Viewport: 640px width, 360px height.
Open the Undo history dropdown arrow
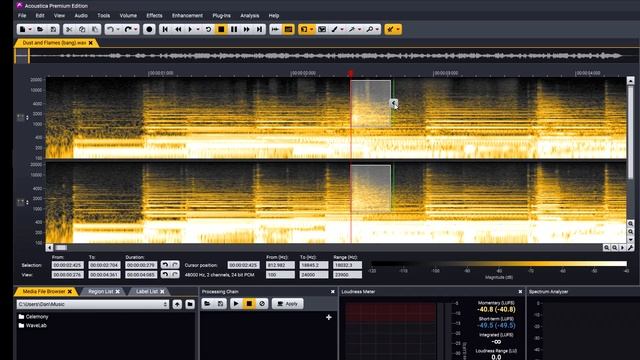click(118, 29)
